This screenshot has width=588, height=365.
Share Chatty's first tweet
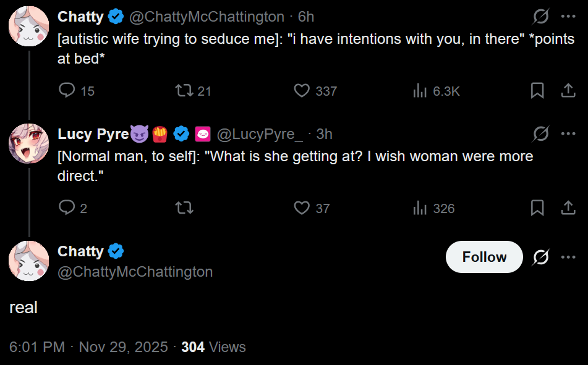(x=568, y=91)
